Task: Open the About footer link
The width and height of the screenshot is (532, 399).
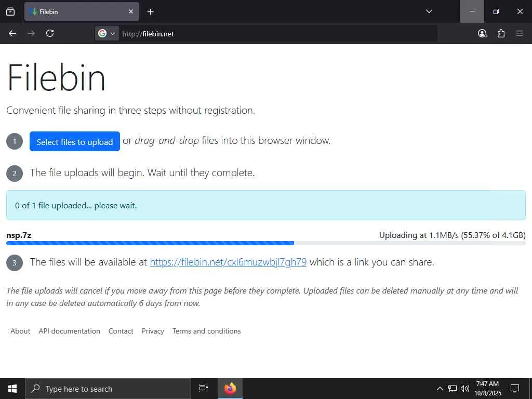Action: pyautogui.click(x=20, y=331)
